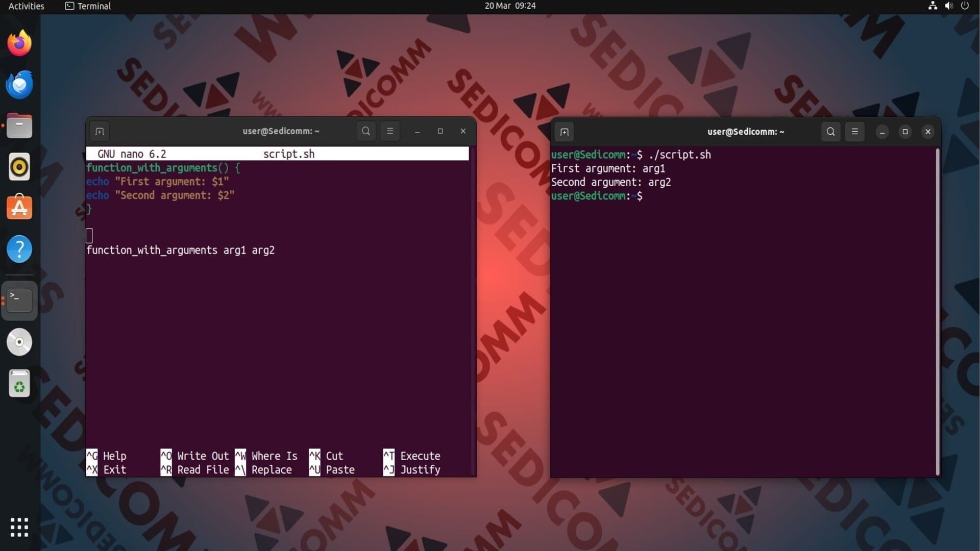Open hamburger menu of left terminal window
980x551 pixels.
[390, 132]
